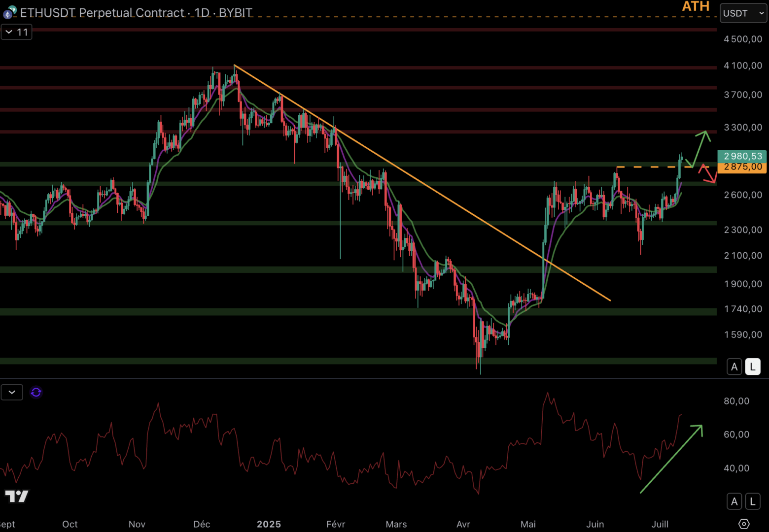Toggle log scale L on RSI pane
This screenshot has width=769, height=532.
[x=753, y=501]
